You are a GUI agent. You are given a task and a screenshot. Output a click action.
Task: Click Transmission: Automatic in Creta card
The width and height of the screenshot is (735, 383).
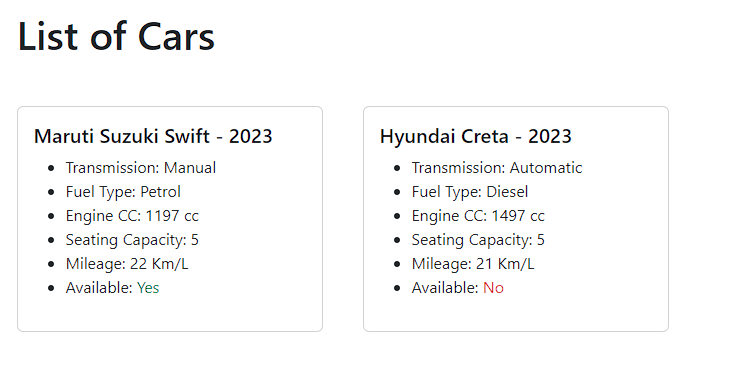point(496,168)
